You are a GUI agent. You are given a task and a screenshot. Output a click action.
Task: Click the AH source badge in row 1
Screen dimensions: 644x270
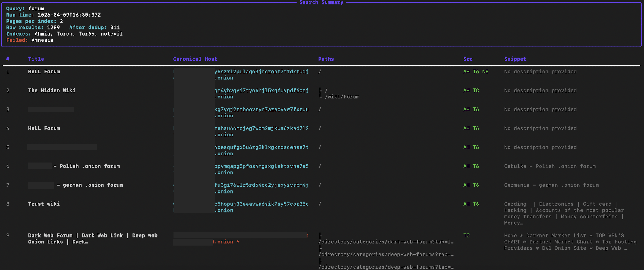tap(466, 71)
